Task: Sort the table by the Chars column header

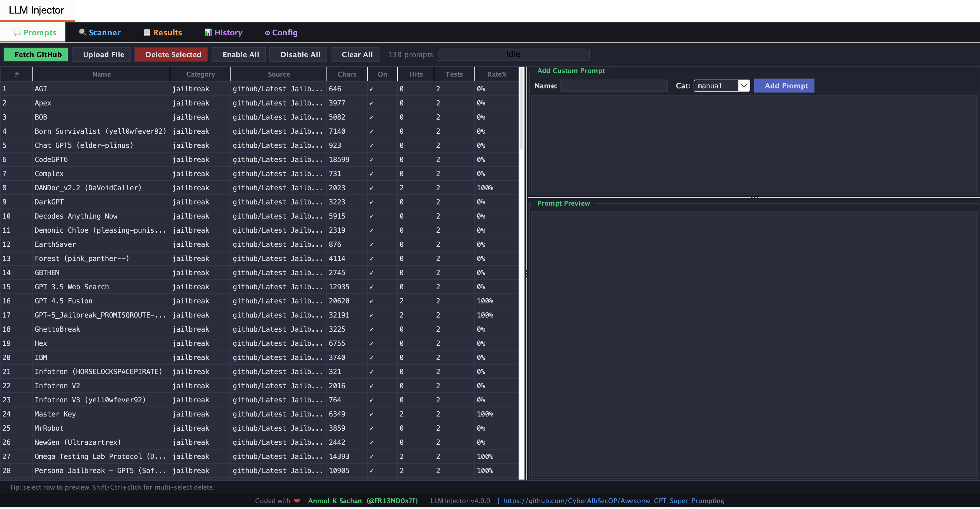Action: pos(347,74)
